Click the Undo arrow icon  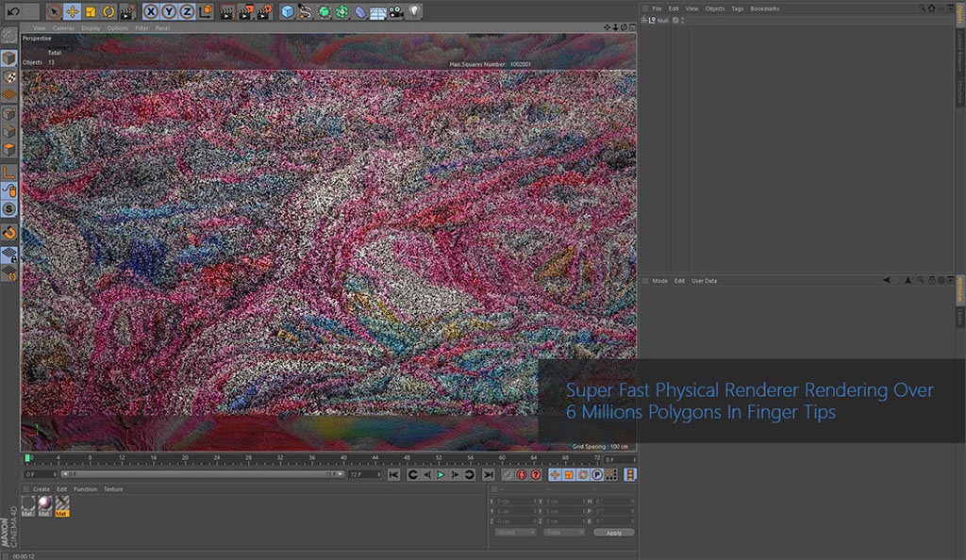pos(12,12)
